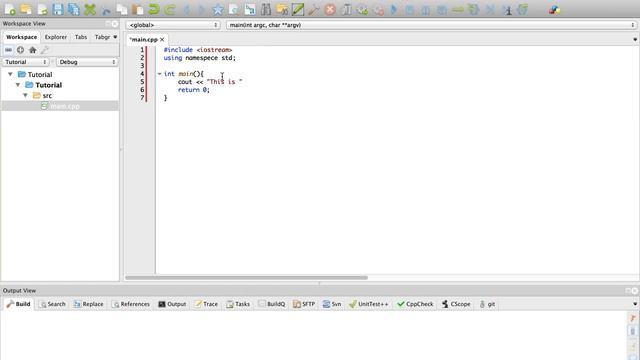Open the Output tab in Output View
The image size is (640, 360).
(172, 304)
